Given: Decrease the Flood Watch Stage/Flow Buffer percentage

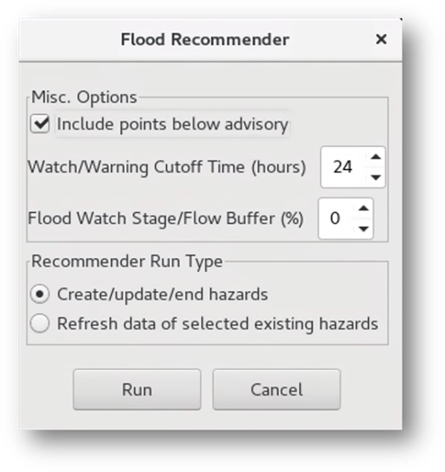Looking at the screenshot, I should [363, 229].
